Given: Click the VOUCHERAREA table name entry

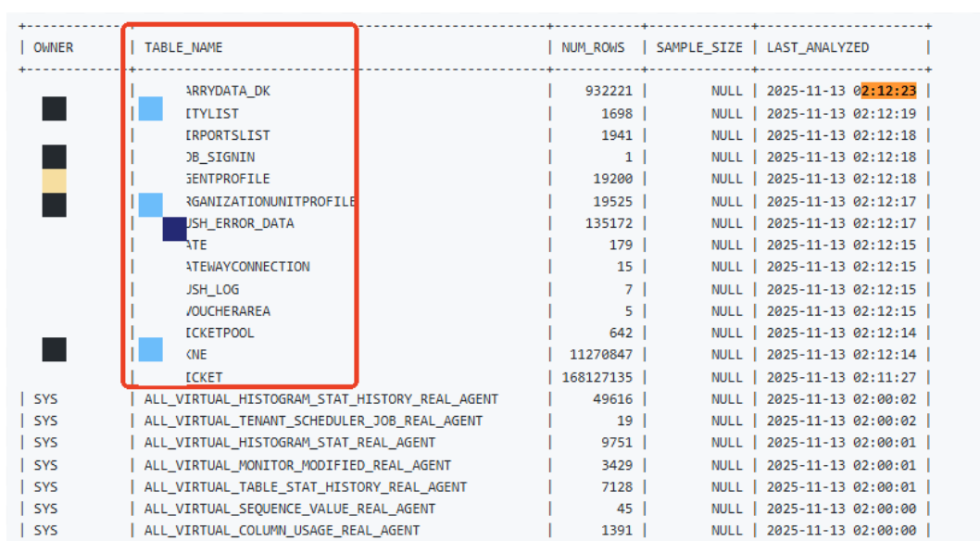Looking at the screenshot, I should (x=228, y=311).
